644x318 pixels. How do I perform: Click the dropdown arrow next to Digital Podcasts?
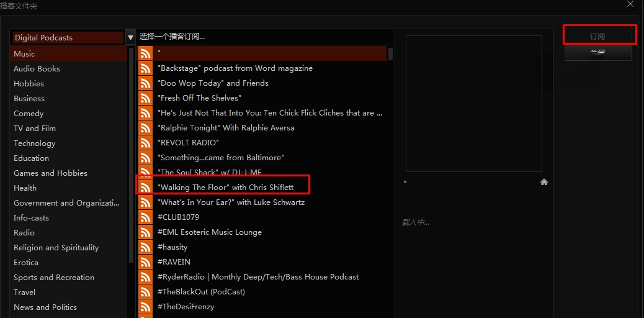tap(131, 37)
